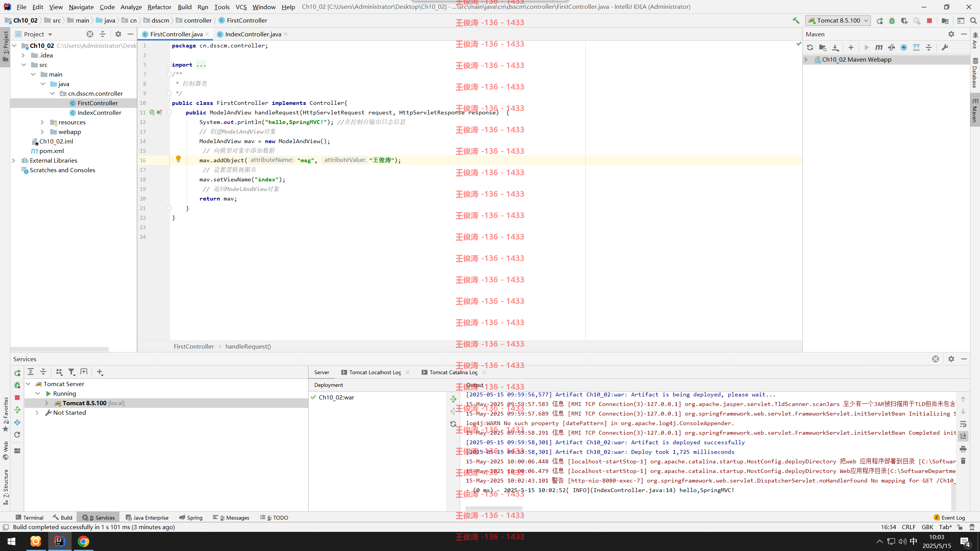Show Maven dependencies diagram icon
The width and height of the screenshot is (980, 551).
tap(916, 47)
